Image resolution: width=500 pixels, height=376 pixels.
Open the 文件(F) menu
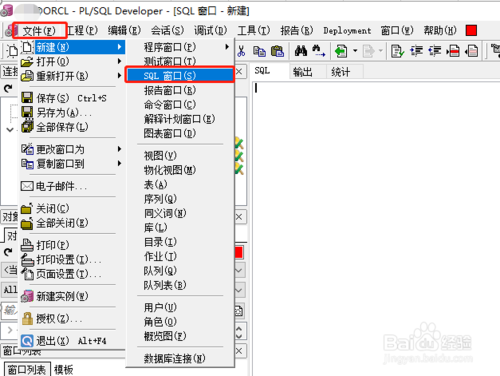[x=39, y=31]
